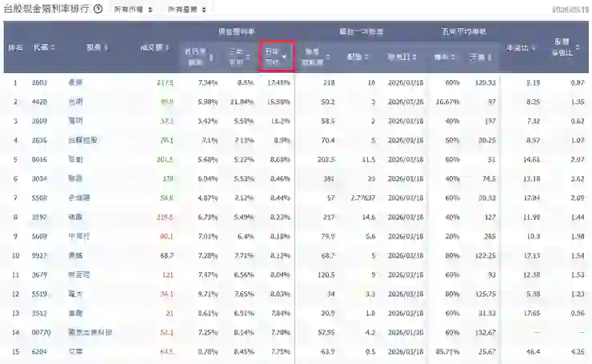
Task: Click the 381 pre-ex-dividend price cell
Action: pyautogui.click(x=329, y=178)
